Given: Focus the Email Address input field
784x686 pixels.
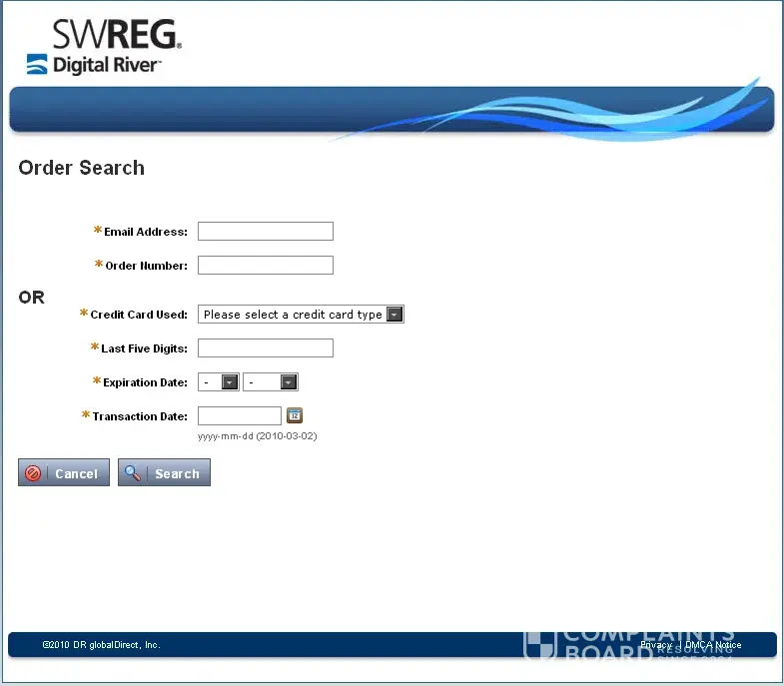Looking at the screenshot, I should tap(266, 231).
